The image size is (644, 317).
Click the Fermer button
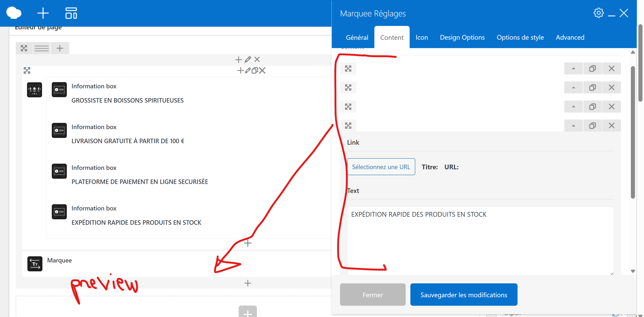click(x=373, y=295)
